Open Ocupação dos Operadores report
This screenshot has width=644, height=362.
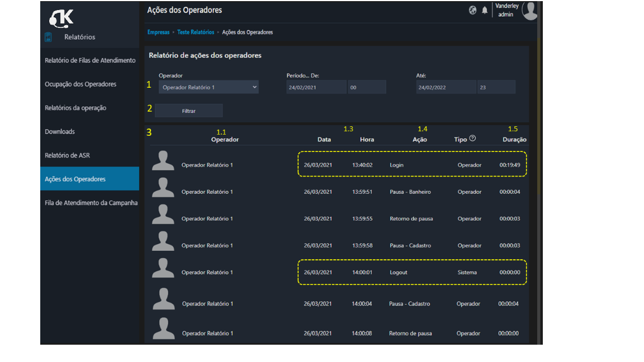click(x=80, y=84)
